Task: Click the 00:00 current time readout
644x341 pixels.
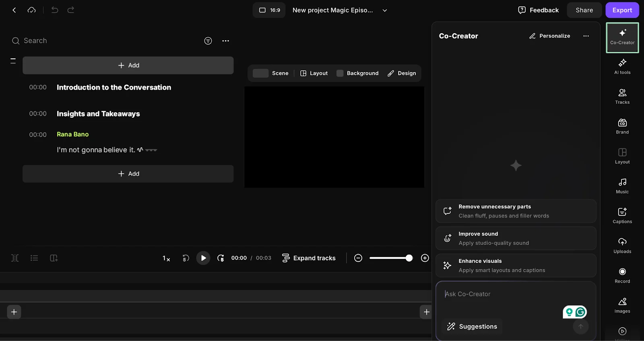Action: coord(239,258)
